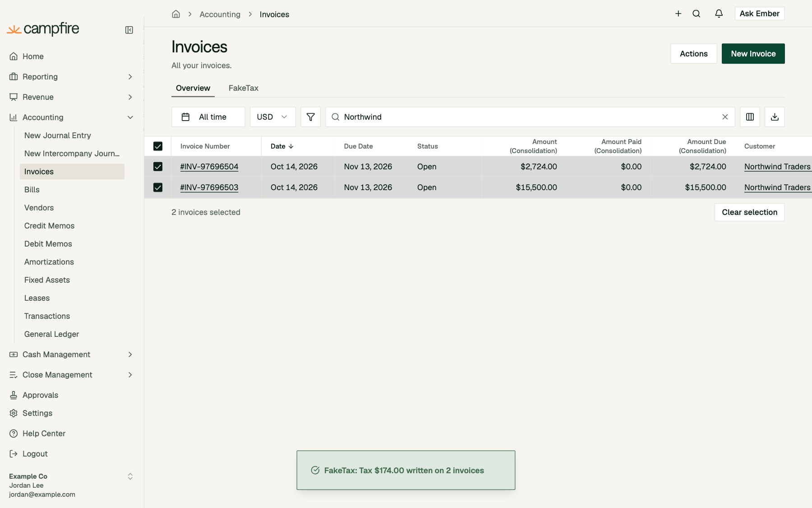Click the plus create icon
The height and width of the screenshot is (508, 812).
pos(678,14)
